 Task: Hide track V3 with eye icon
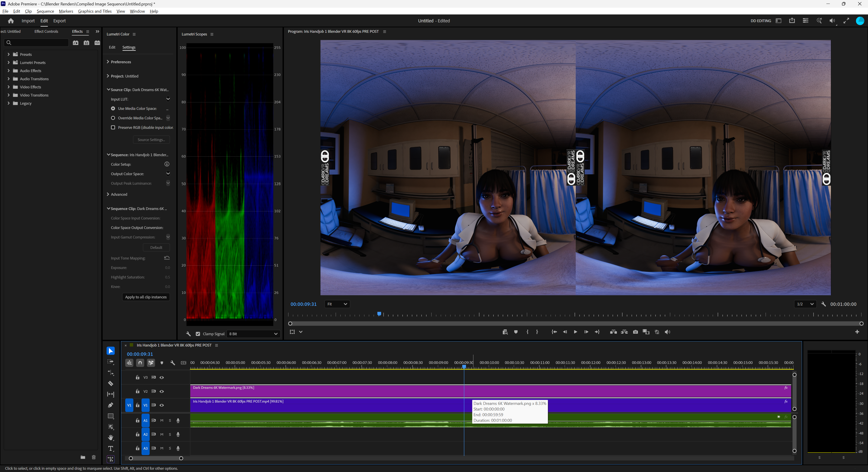click(x=162, y=377)
